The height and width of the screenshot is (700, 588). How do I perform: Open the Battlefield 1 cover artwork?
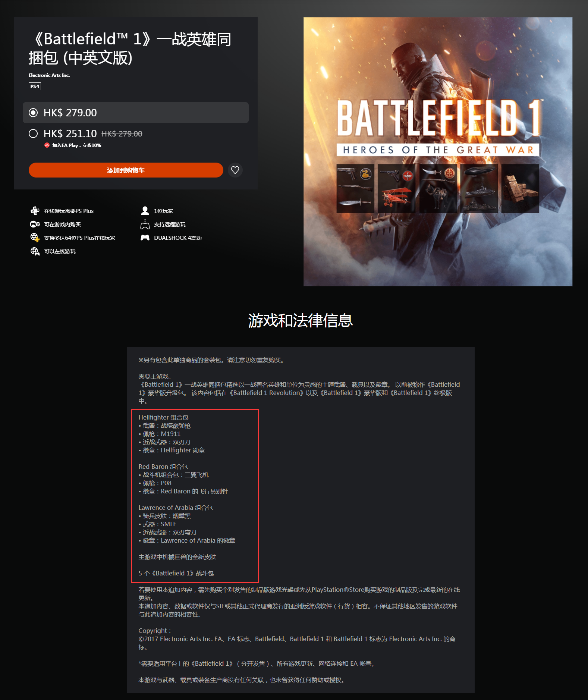(x=438, y=151)
